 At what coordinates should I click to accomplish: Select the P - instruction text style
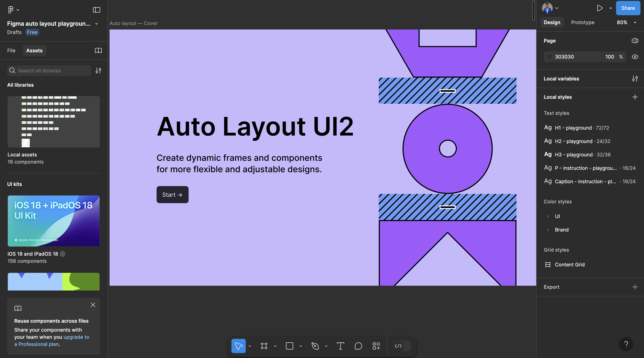(x=590, y=168)
